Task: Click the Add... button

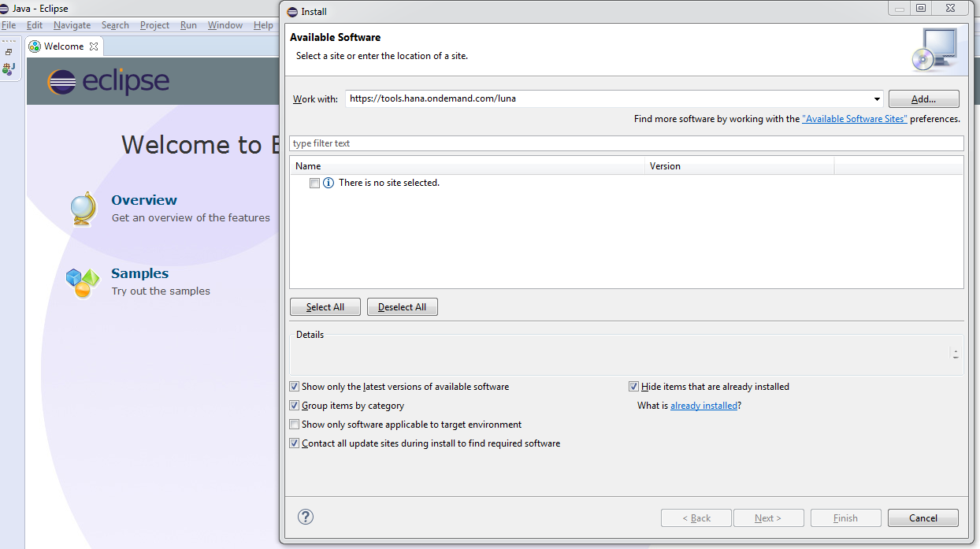Action: (923, 99)
